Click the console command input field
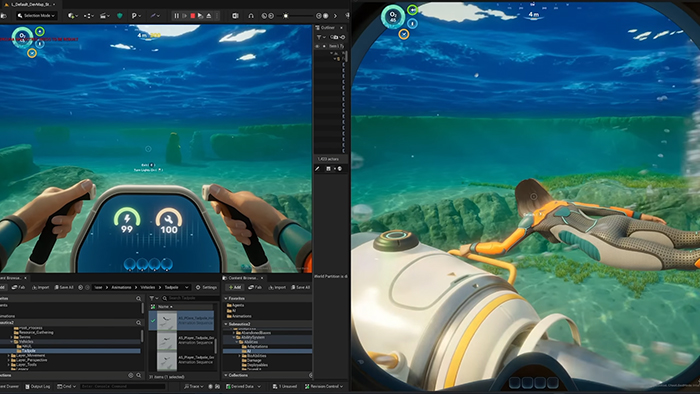The height and width of the screenshot is (394, 700). [x=123, y=386]
